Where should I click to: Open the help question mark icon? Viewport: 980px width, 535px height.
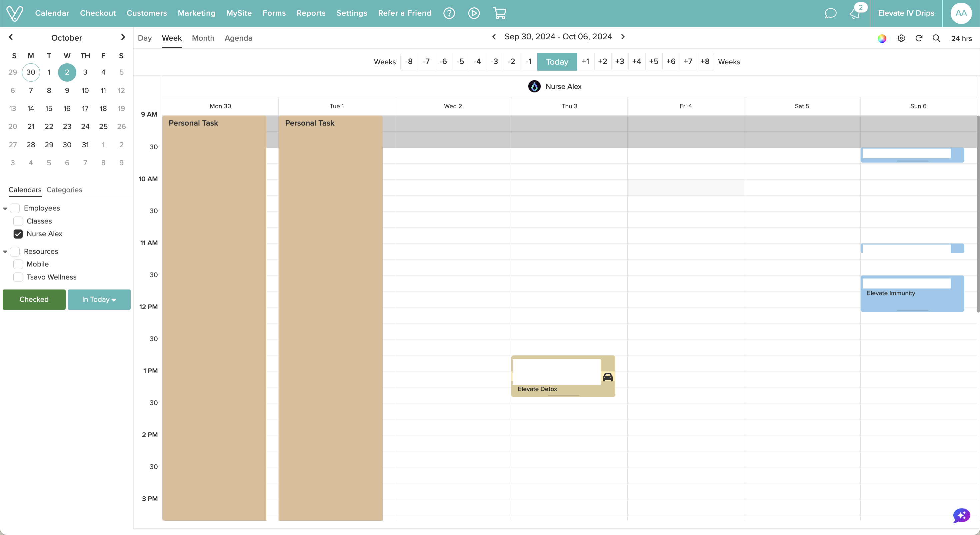tap(449, 13)
